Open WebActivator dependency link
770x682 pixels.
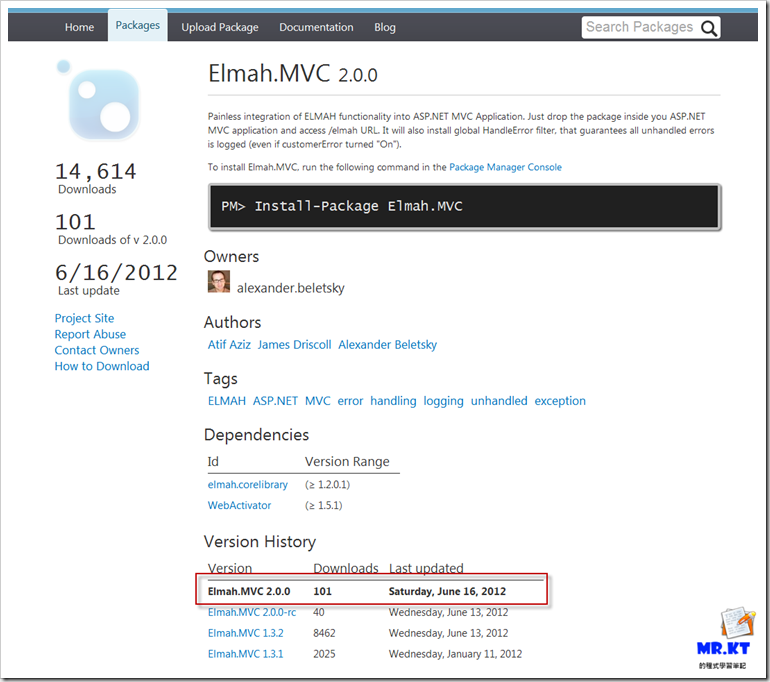click(239, 505)
